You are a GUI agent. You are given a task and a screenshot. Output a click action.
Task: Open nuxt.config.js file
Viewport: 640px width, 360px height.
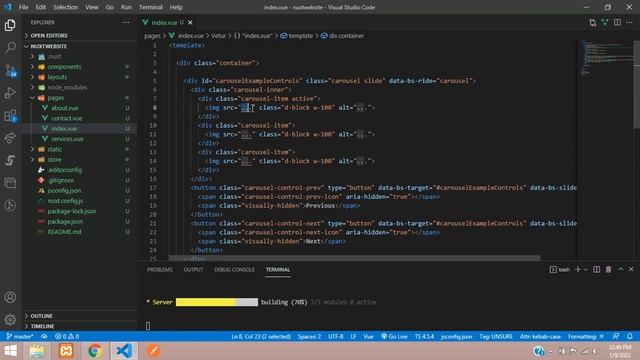[65, 201]
